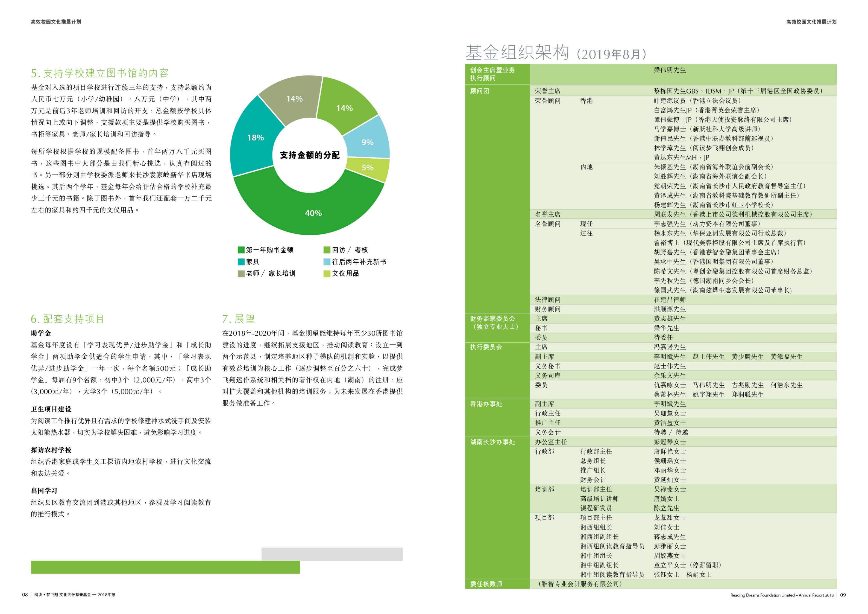Click the 支持金额的分配 chart center label

tap(310, 155)
